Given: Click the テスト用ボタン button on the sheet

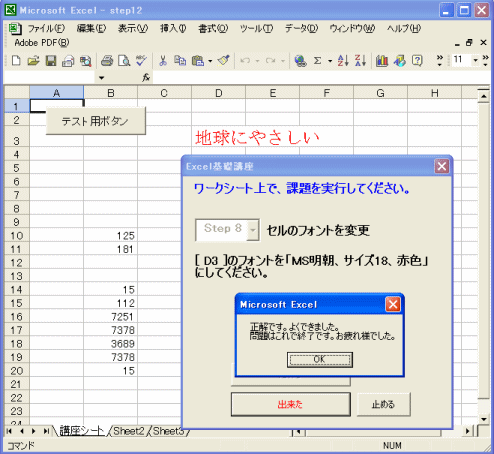Looking at the screenshot, I should (95, 121).
